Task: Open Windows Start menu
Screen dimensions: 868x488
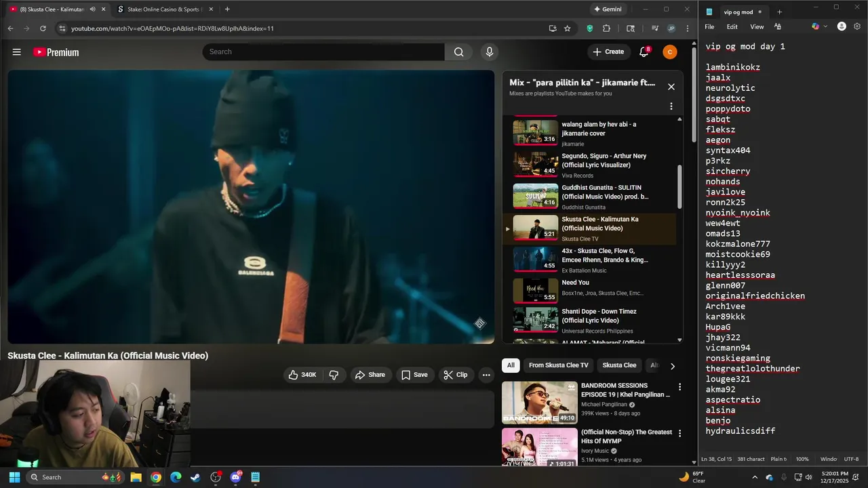Action: [14, 477]
